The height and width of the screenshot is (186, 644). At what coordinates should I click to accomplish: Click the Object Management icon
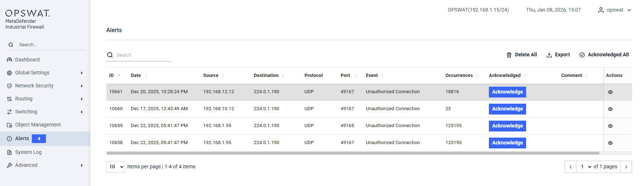(9, 125)
